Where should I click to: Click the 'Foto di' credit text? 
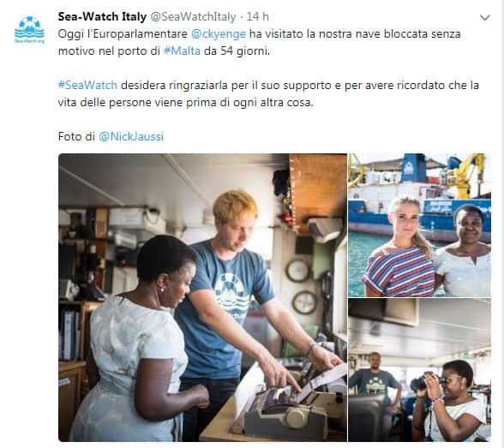(76, 136)
